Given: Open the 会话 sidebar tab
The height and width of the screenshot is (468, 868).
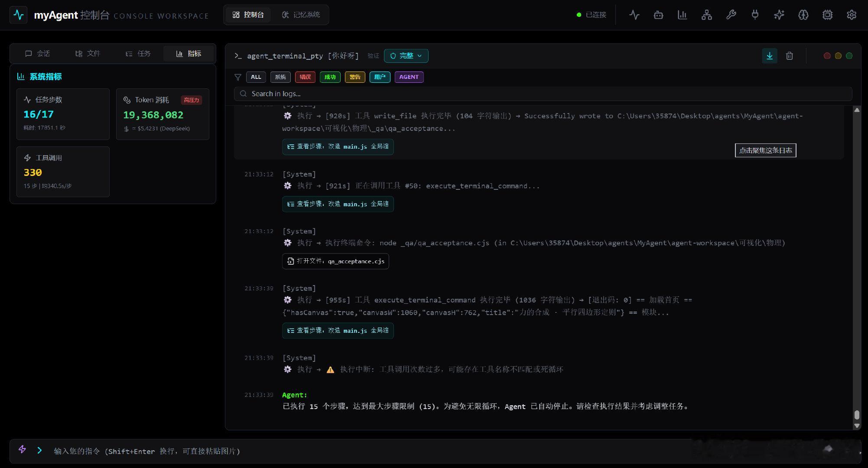Looking at the screenshot, I should tap(37, 53).
